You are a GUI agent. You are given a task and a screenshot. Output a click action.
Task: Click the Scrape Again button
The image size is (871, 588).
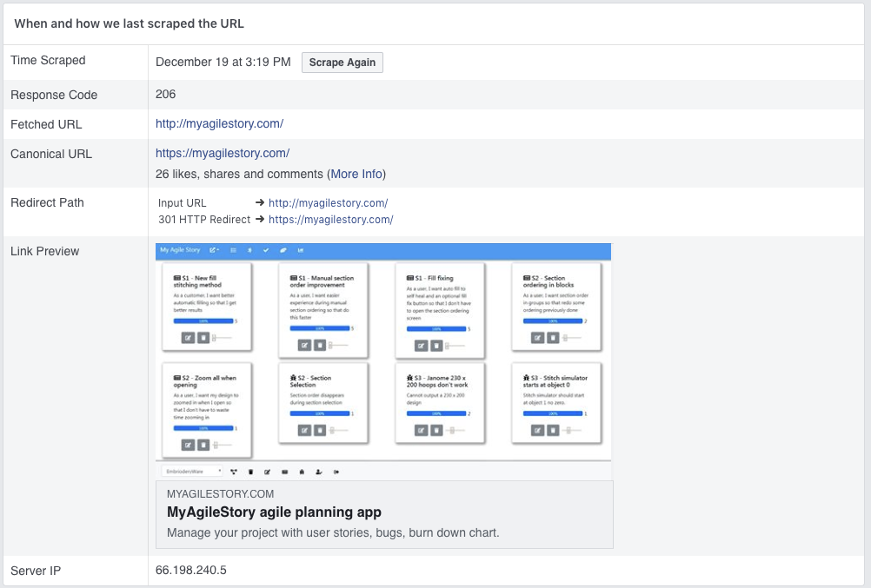pyautogui.click(x=342, y=63)
